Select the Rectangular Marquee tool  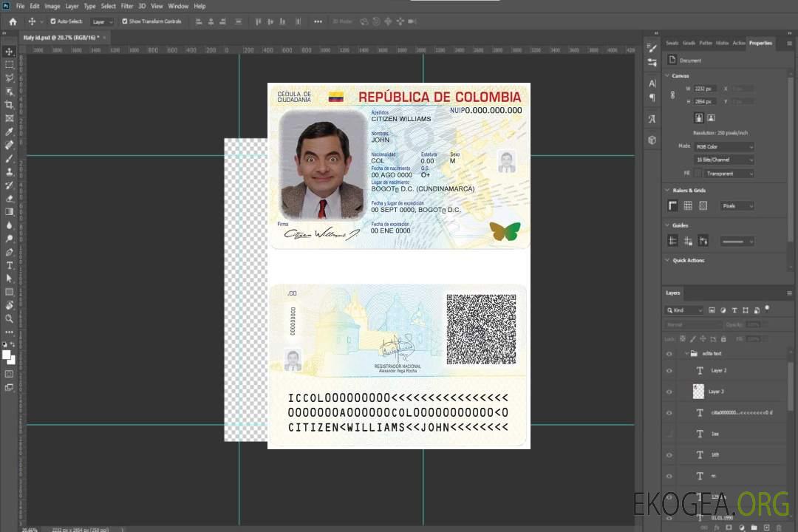coord(9,65)
